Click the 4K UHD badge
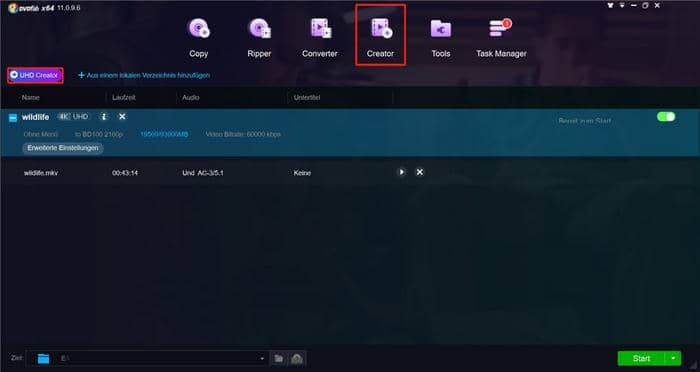 [73, 117]
